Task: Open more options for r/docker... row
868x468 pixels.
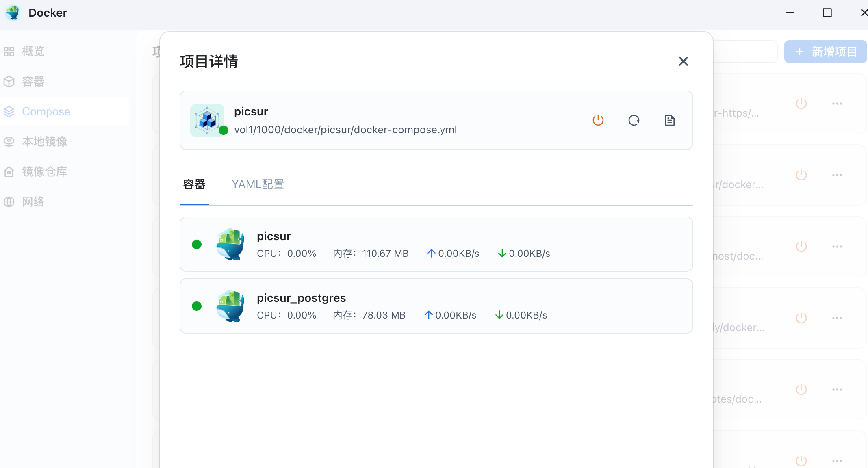Action: [837, 175]
